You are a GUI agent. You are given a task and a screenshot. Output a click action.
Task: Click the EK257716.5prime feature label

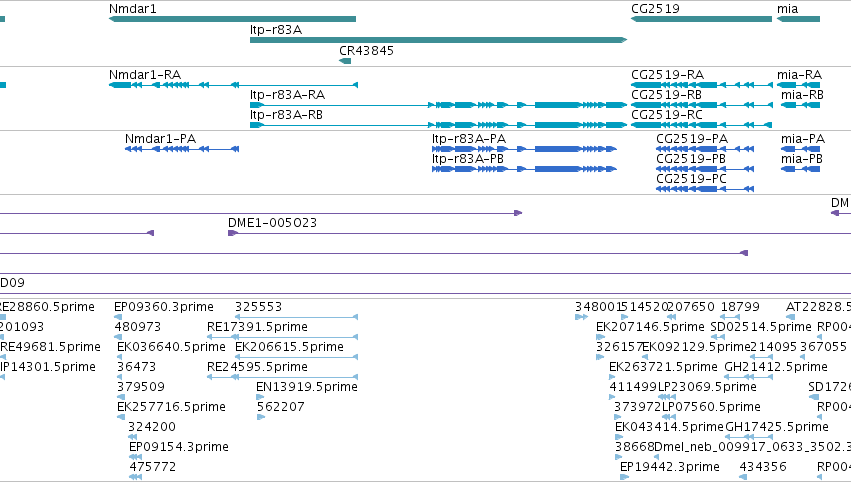coord(171,407)
